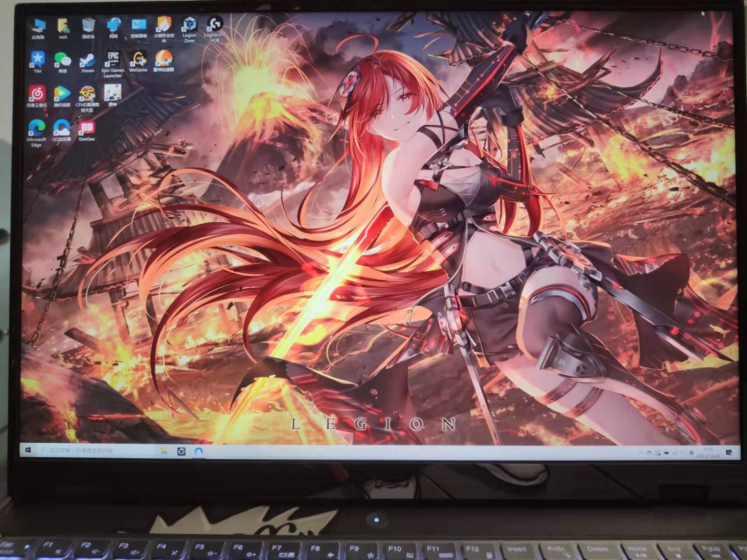Launch the WeGame desktop shortcut
Image resolution: width=747 pixels, height=560 pixels.
point(138,62)
